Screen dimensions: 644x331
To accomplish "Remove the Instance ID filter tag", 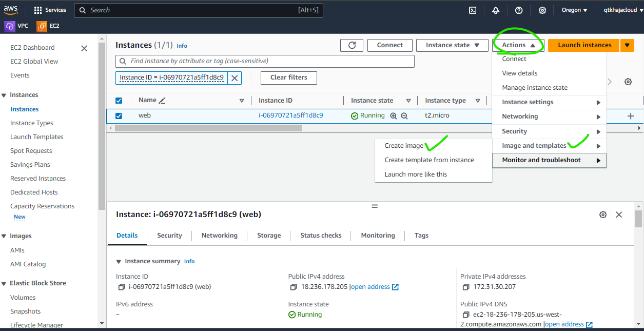I will (235, 78).
